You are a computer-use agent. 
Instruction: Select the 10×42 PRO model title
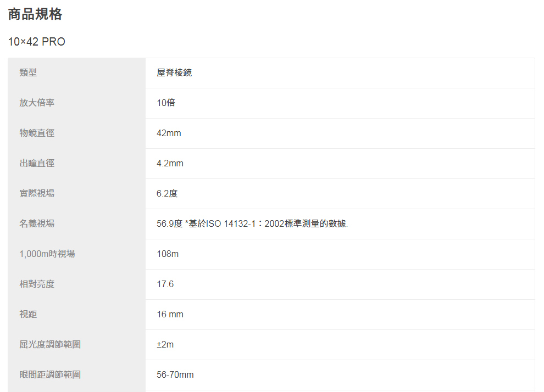[x=37, y=42]
